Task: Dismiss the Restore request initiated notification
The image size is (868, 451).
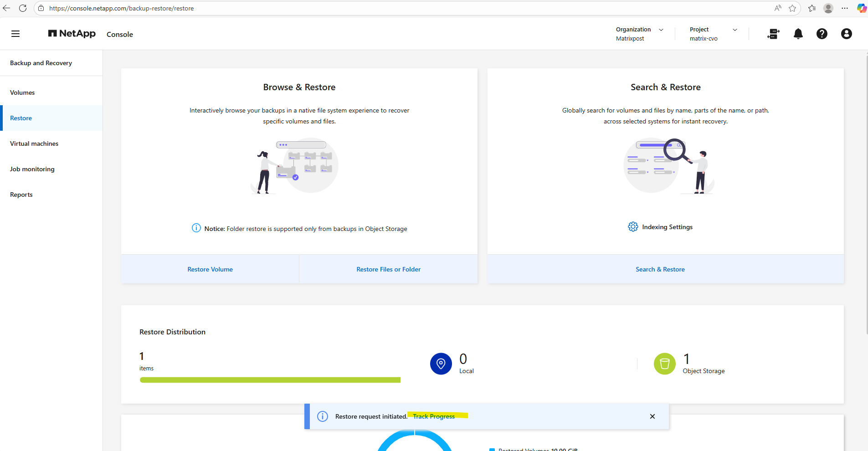Action: click(652, 416)
